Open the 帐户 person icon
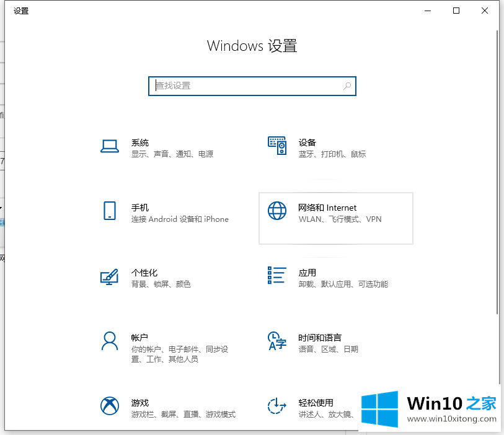 point(110,341)
